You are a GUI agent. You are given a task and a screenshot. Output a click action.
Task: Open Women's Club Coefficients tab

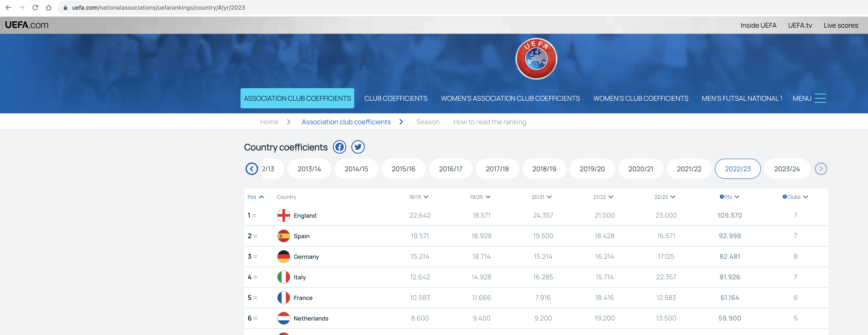click(641, 98)
